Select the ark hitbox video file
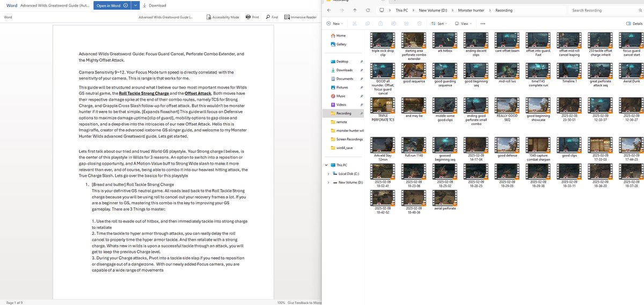Viewport: 644px width, 305px height. tap(445, 42)
